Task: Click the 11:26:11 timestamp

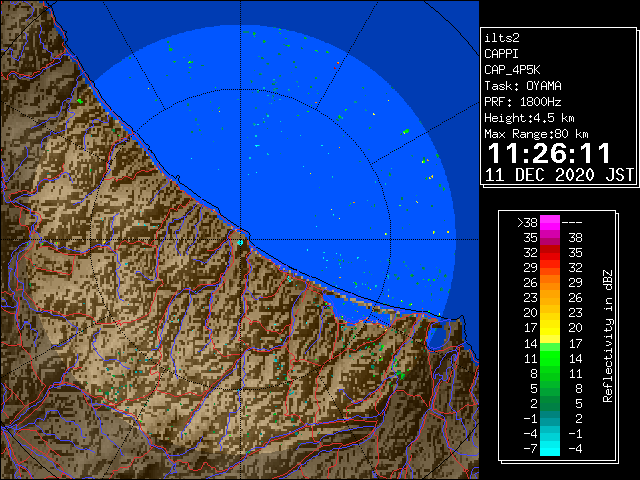Action: (549, 153)
